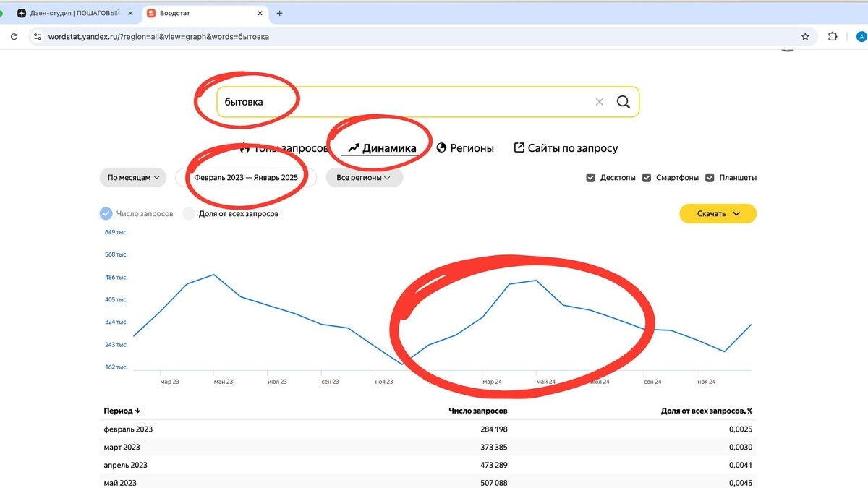
Task: Open new browser tab with plus
Action: pyautogui.click(x=280, y=13)
